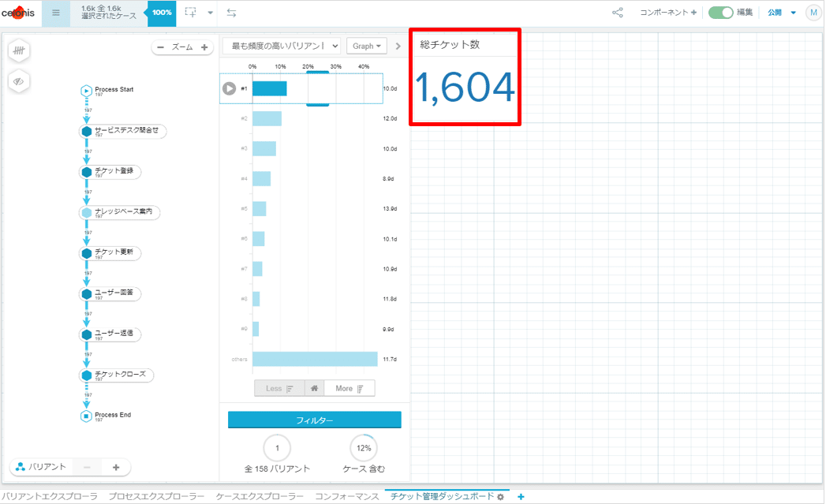
Task: Switch to コンフォーマンス tab
Action: pyautogui.click(x=346, y=496)
